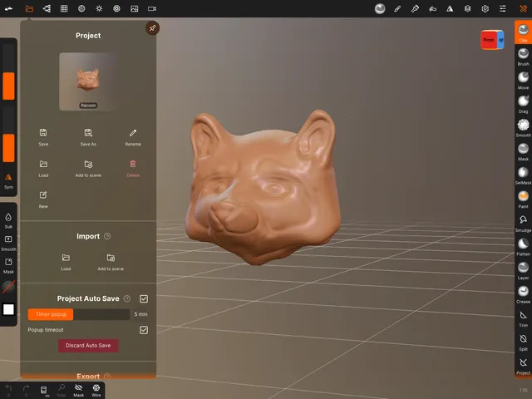Image resolution: width=532 pixels, height=399 pixels.
Task: Choose Save As in Project panel
Action: coord(88,137)
